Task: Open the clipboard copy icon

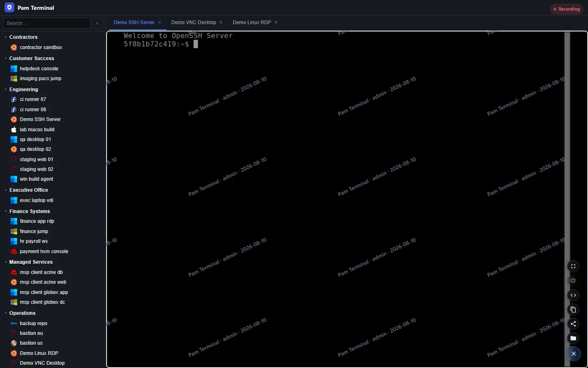Action: pyautogui.click(x=573, y=310)
